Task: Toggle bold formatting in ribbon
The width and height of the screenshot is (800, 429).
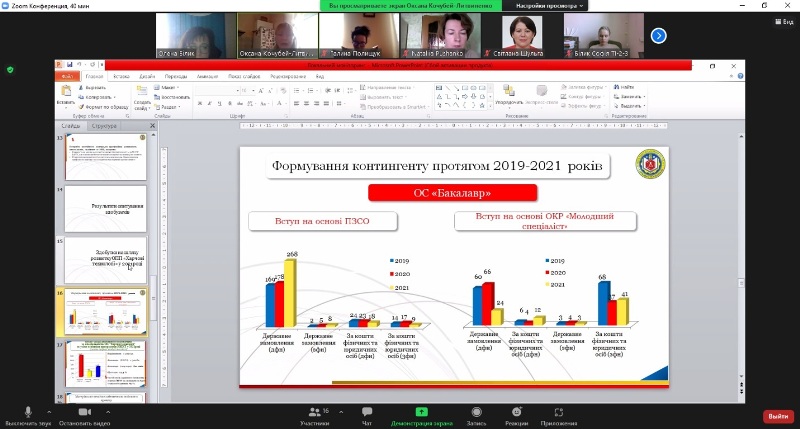Action: click(199, 104)
